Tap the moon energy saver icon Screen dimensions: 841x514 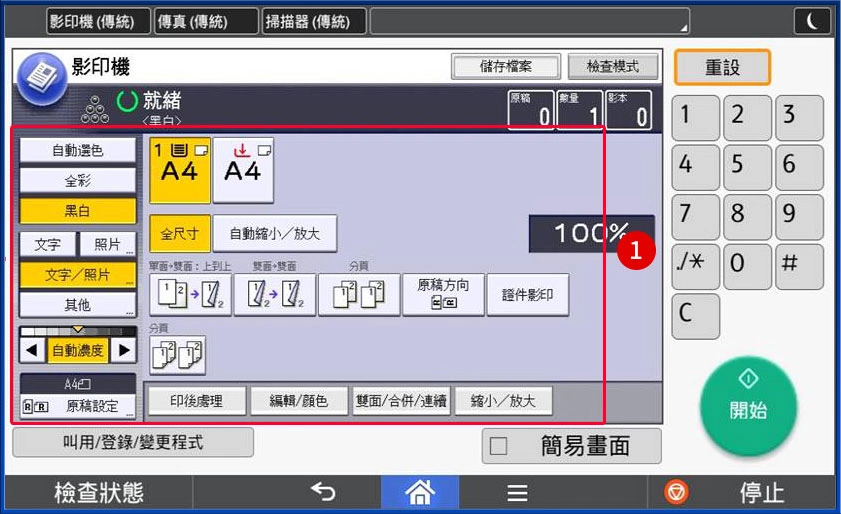(x=813, y=21)
